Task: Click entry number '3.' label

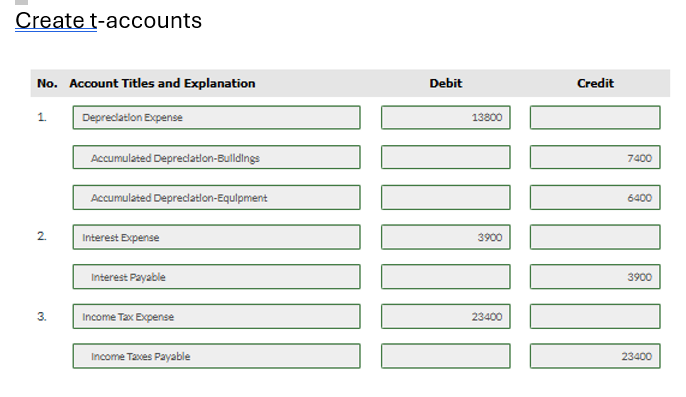Action: tap(42, 316)
